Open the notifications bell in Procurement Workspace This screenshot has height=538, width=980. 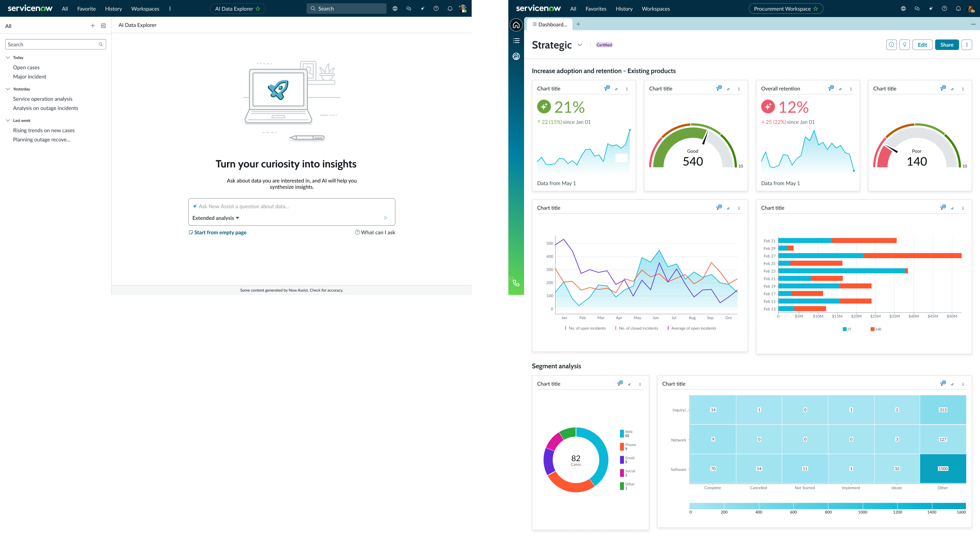tap(958, 9)
